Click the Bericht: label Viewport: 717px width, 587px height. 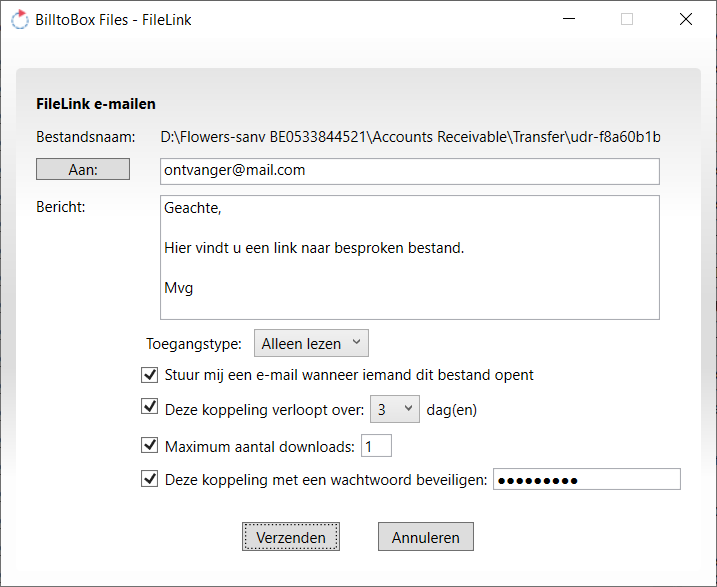(61, 207)
